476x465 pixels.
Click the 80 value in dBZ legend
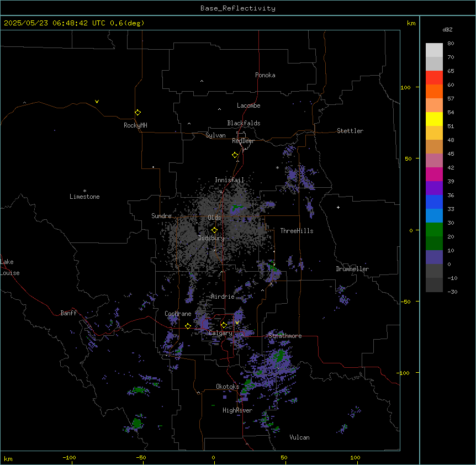pyautogui.click(x=451, y=44)
